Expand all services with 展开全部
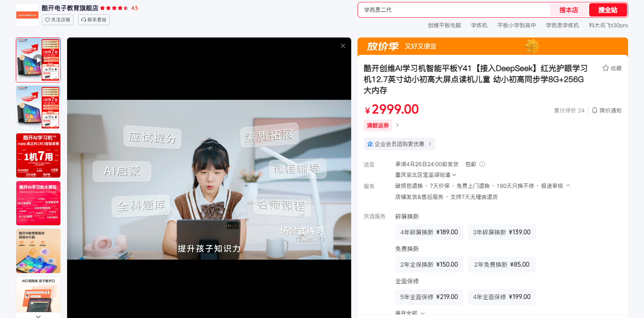The height and width of the screenshot is (318, 644). point(410,313)
